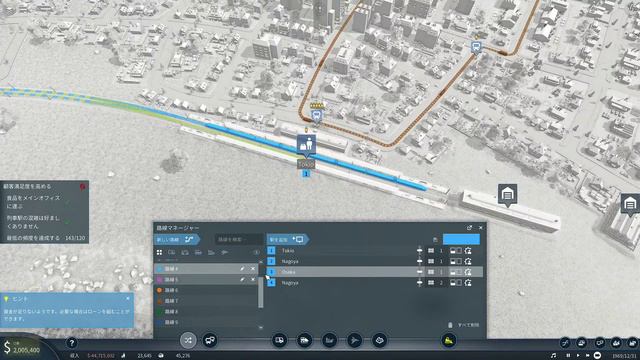Click the bright blue line color bar
Screen dimensions: 640x360
coord(461,239)
